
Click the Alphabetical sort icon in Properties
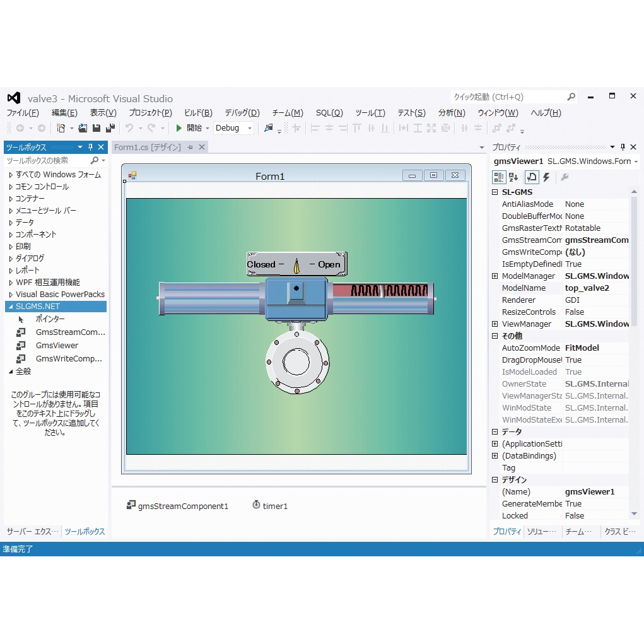[x=513, y=177]
